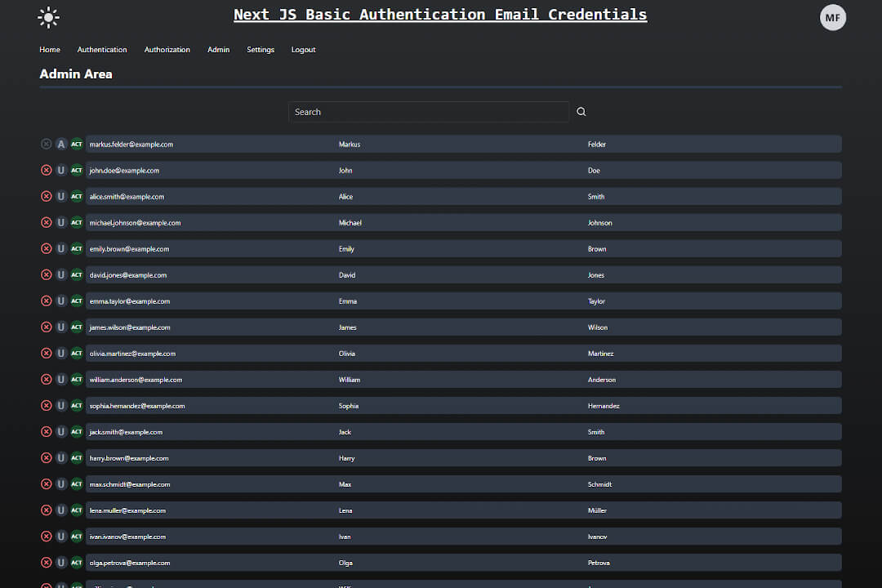This screenshot has height=588, width=882.
Task: Delete user ivan.ivanov@example.com
Action: click(46, 537)
